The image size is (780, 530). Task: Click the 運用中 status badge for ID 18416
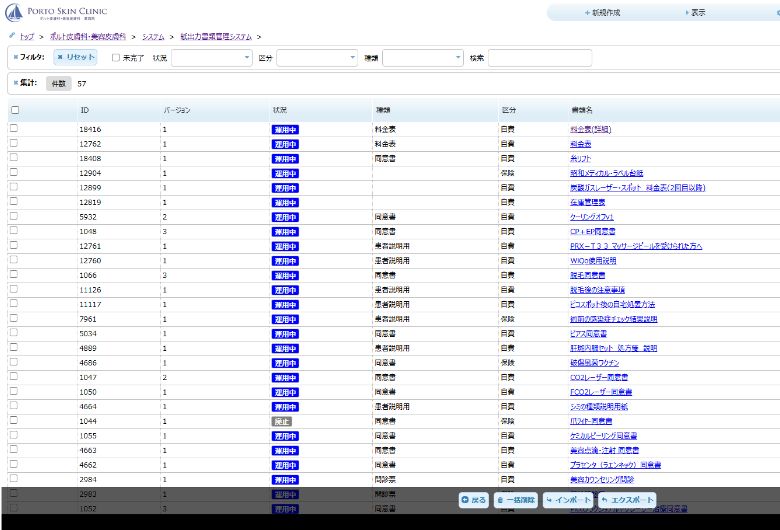[285, 130]
